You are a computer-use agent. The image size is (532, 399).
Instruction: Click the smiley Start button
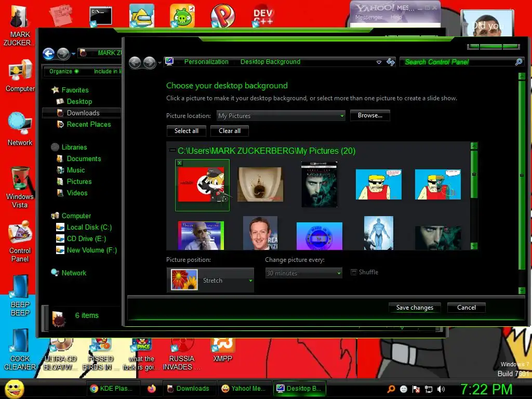pos(14,389)
